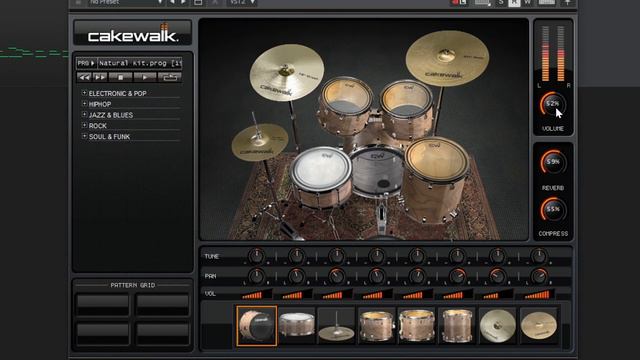Click the bottom-right PATTERN GRID pad

[x=162, y=334]
